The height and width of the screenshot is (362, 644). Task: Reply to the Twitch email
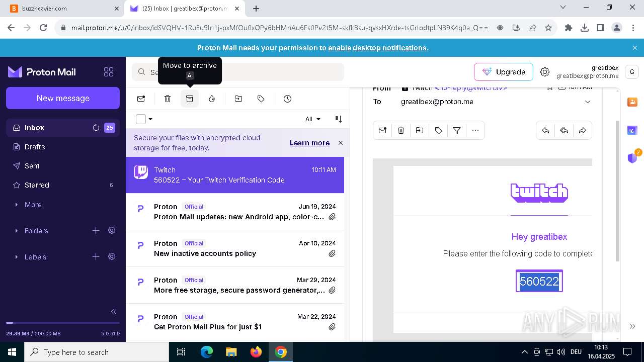coord(545,130)
